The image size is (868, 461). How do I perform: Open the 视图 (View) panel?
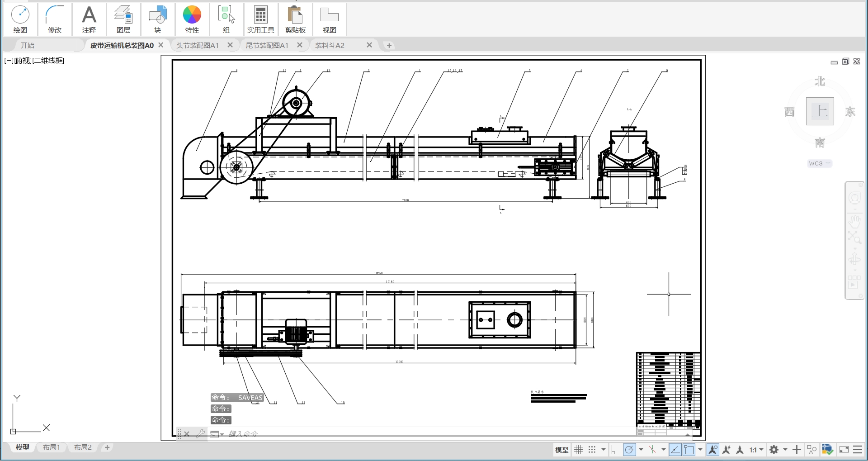(330, 19)
